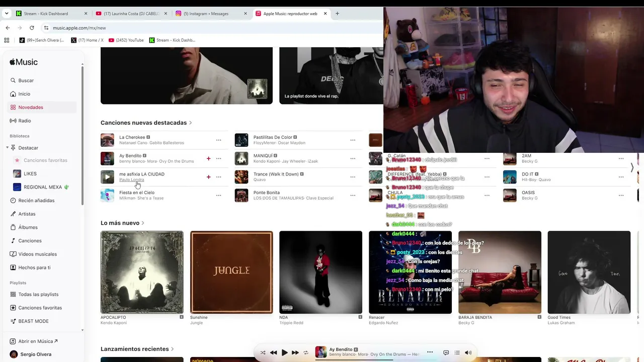The width and height of the screenshot is (644, 362).
Task: Skip to the previous track
Action: (x=273, y=353)
